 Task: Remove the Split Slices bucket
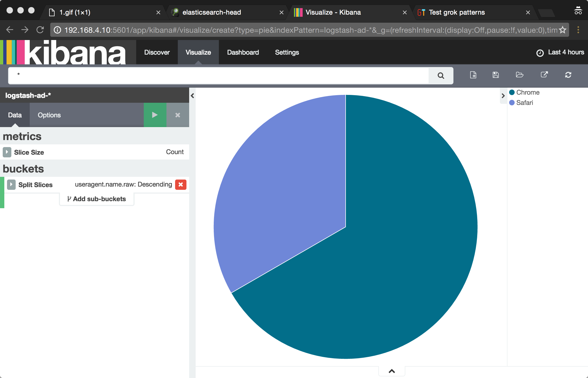click(x=181, y=185)
